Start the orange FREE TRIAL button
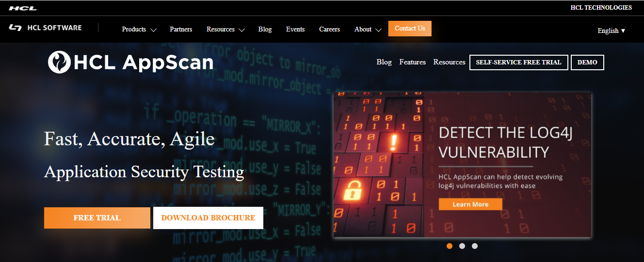The width and height of the screenshot is (644, 262). click(97, 218)
